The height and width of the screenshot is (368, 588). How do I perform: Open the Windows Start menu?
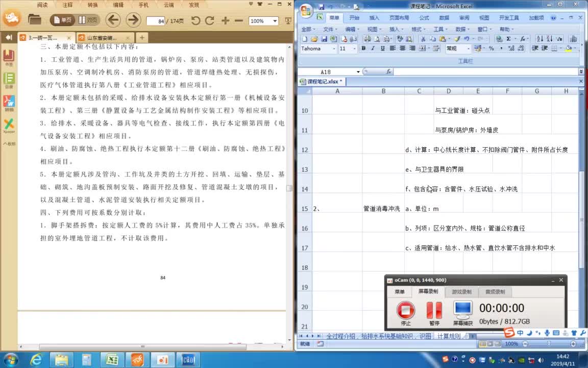pyautogui.click(x=11, y=360)
